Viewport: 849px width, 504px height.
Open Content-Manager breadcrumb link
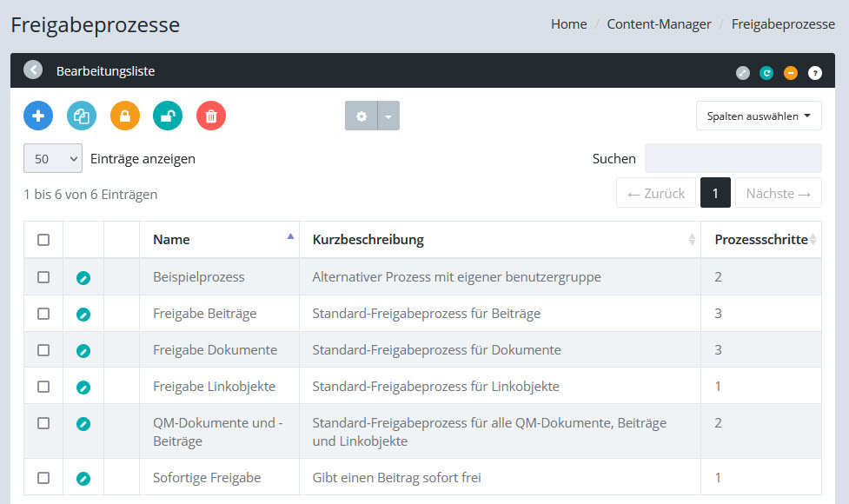point(659,24)
